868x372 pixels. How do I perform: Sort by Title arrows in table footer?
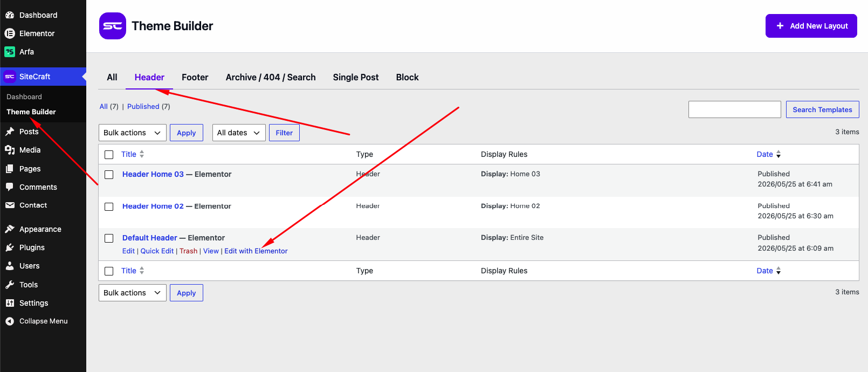pyautogui.click(x=142, y=271)
